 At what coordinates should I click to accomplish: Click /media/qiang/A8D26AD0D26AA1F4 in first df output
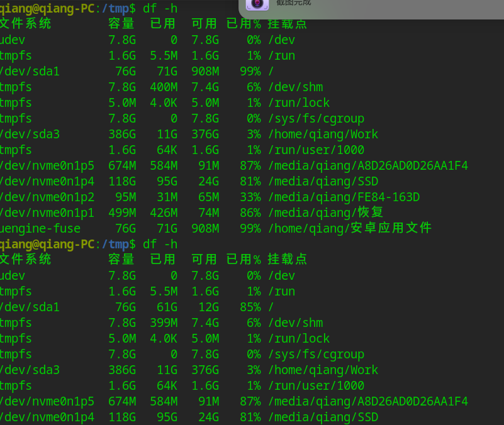(368, 166)
